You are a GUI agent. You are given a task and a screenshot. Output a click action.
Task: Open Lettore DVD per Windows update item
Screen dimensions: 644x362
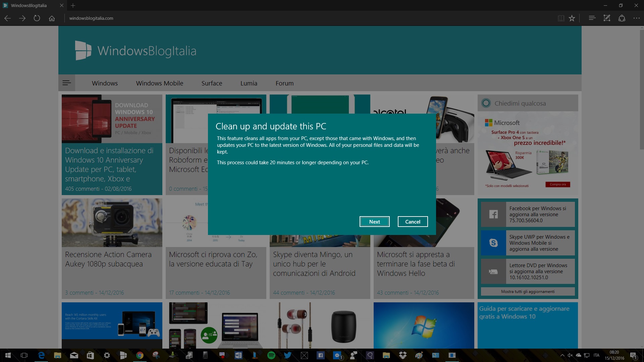coord(528,271)
